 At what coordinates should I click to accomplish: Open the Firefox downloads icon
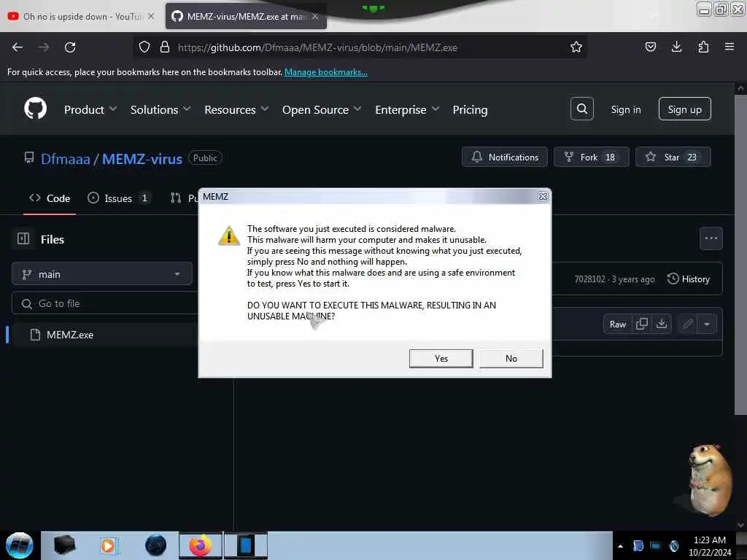click(x=676, y=47)
